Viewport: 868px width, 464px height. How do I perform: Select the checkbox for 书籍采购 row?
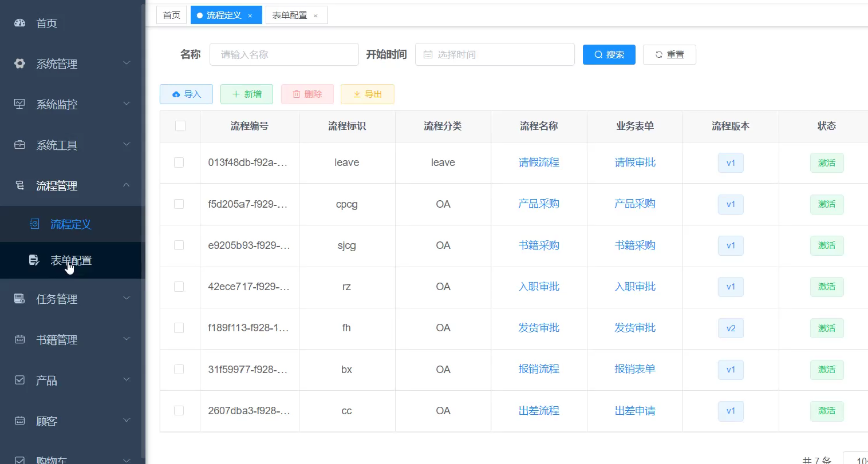179,245
